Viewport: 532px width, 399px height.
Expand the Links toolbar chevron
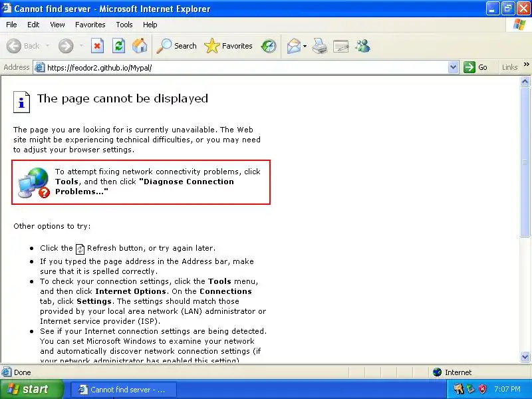click(526, 65)
